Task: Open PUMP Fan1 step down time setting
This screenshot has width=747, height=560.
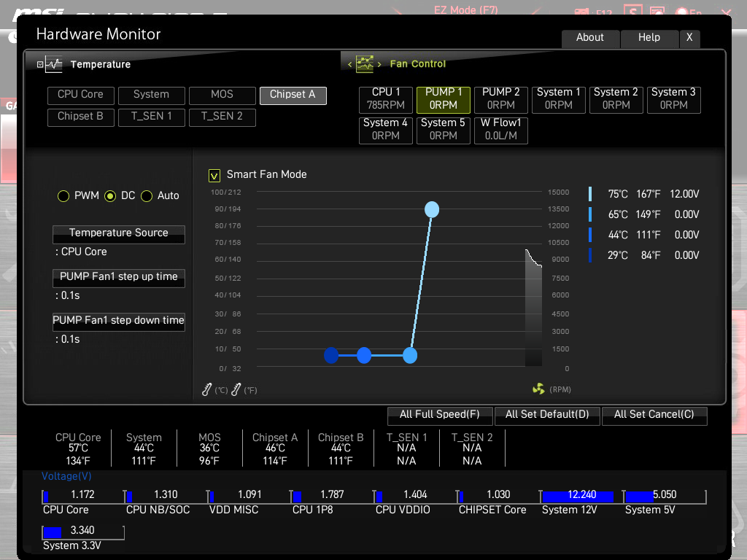Action: click(x=119, y=322)
